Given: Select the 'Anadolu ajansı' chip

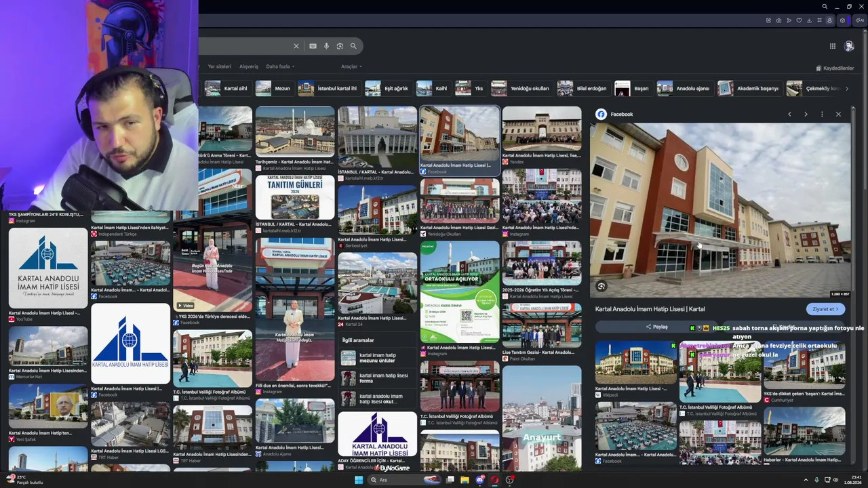Looking at the screenshot, I should tap(684, 89).
